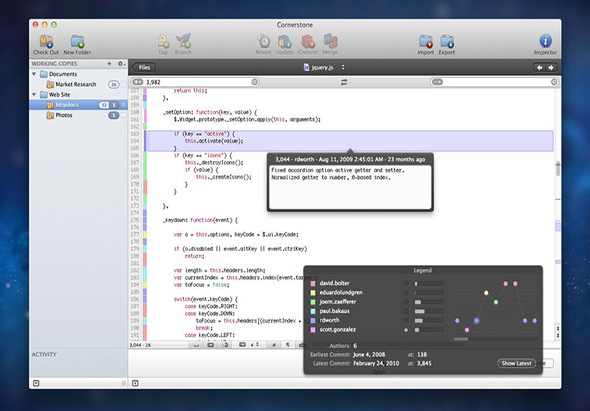Select Market Research working copy
Viewport: 590px width, 411px height.
[79, 84]
